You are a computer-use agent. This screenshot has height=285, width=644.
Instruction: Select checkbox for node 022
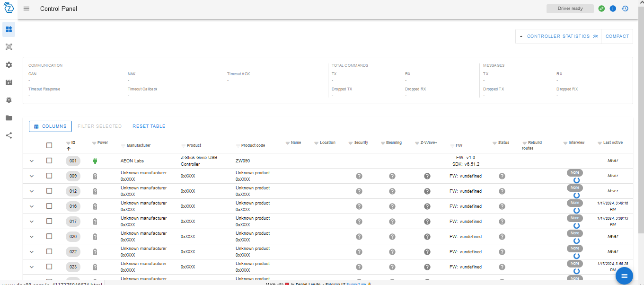49,252
